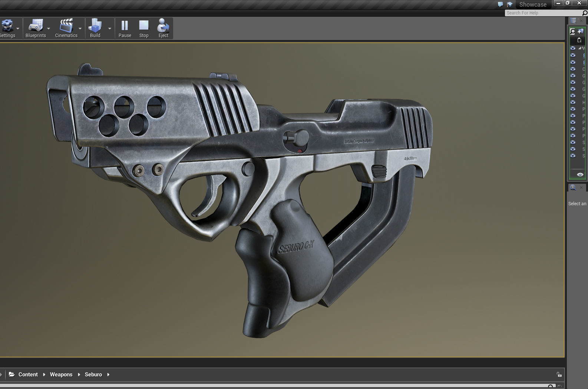Expand the arrow after Seburo breadcrumb
Screen dimensions: 588x389
108,375
